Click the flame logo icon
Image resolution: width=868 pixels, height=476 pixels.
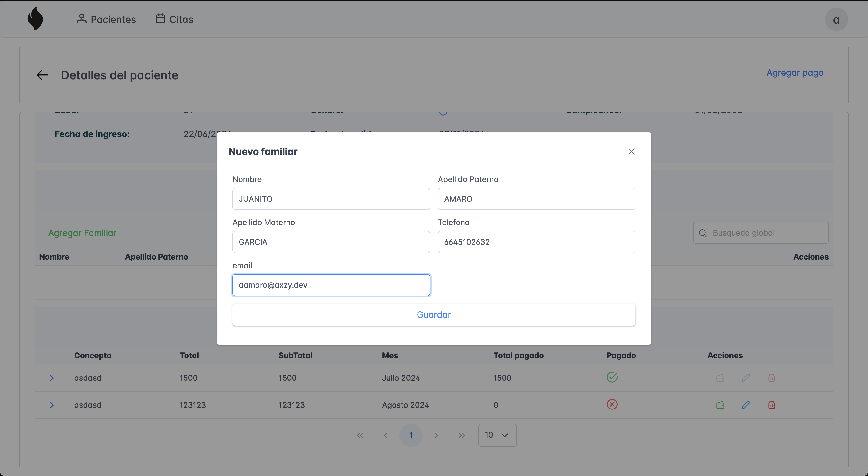[x=35, y=19]
